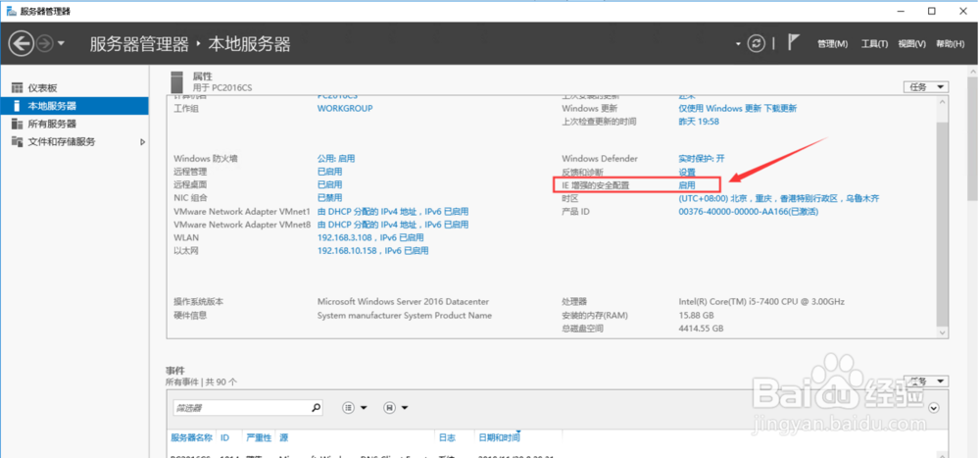Click the NIC 组合 已禁用 link

pos(329,198)
